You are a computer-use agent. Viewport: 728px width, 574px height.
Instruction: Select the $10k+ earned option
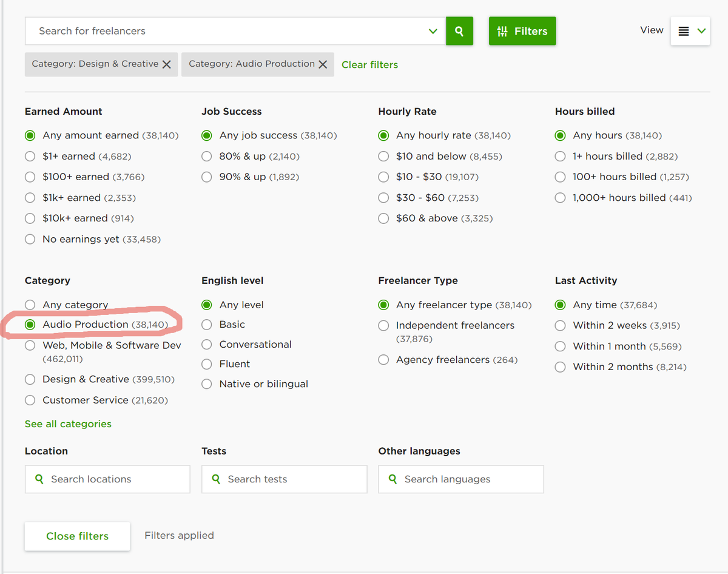(30, 218)
